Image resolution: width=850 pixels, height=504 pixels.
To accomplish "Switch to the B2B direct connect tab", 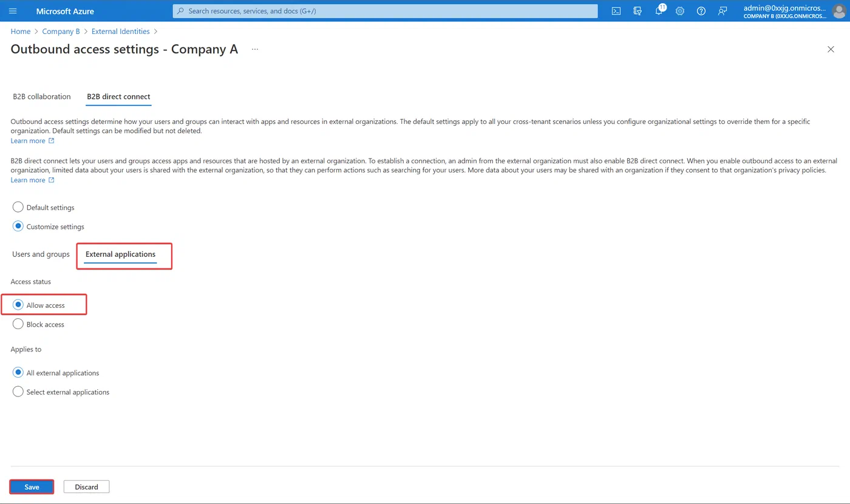I will click(119, 97).
